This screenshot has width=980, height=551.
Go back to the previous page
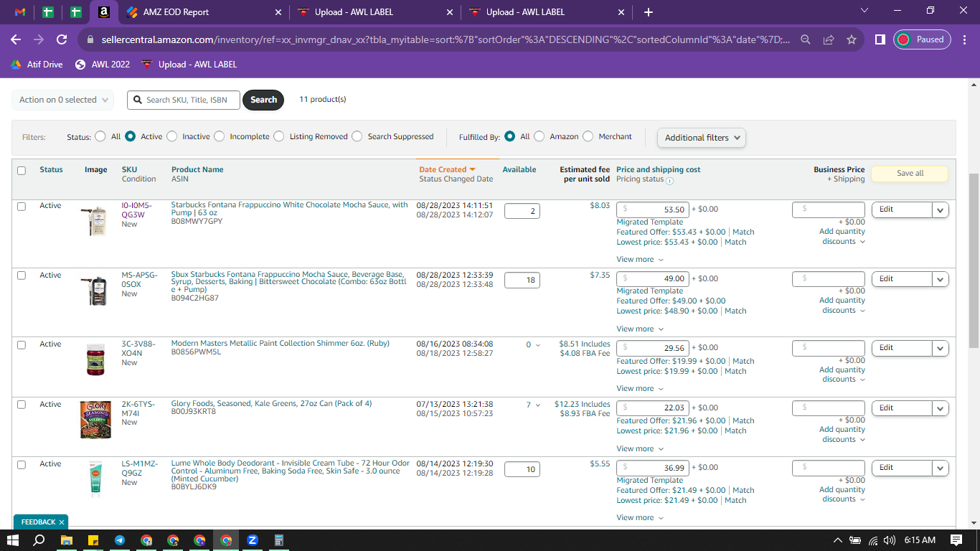point(16,40)
